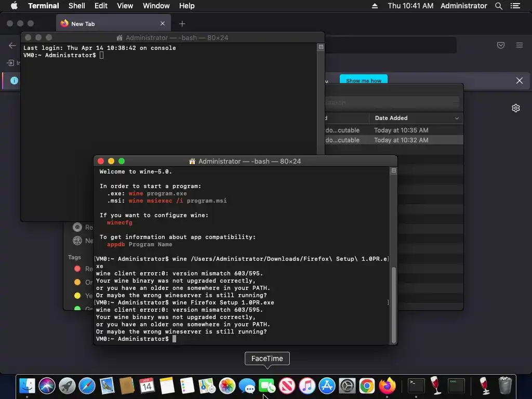532x399 pixels.
Task: Open the App Store in Dock
Action: 327,386
